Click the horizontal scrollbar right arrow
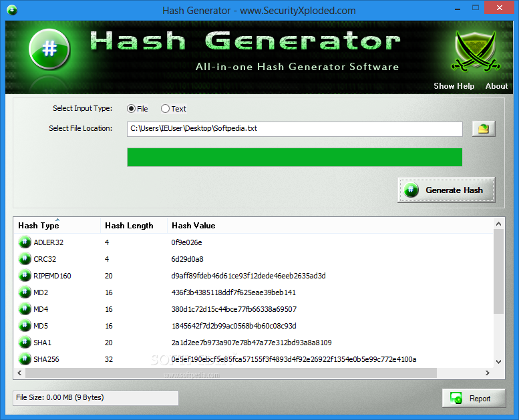Viewport: 519px width, 420px height. [487, 373]
